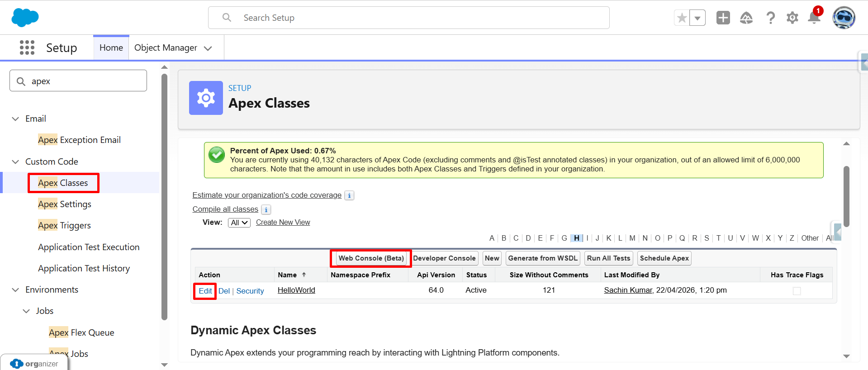The height and width of the screenshot is (370, 868).
Task: Open the View dropdown set to All
Action: (239, 223)
